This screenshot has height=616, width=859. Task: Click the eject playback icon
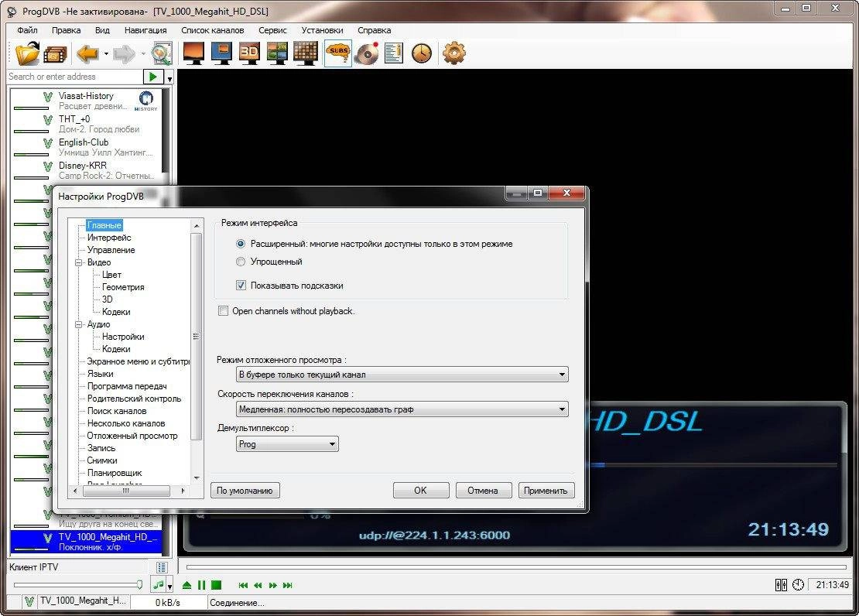tap(187, 585)
